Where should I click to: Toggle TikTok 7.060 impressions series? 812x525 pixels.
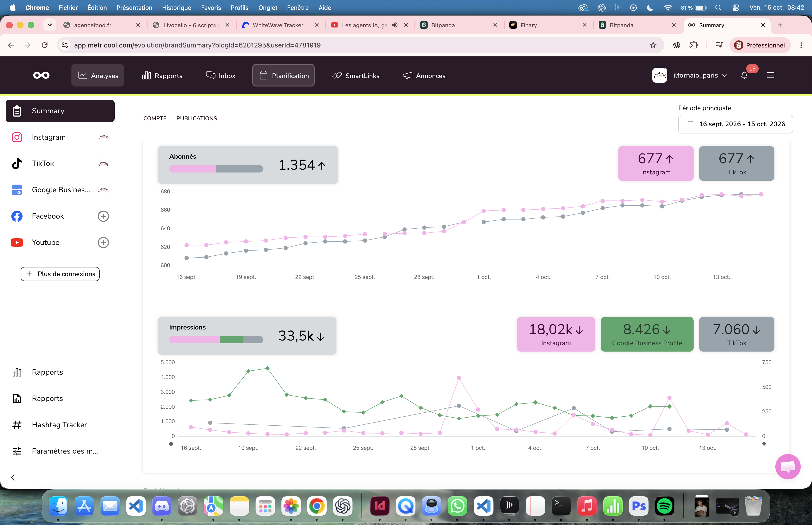pos(736,334)
